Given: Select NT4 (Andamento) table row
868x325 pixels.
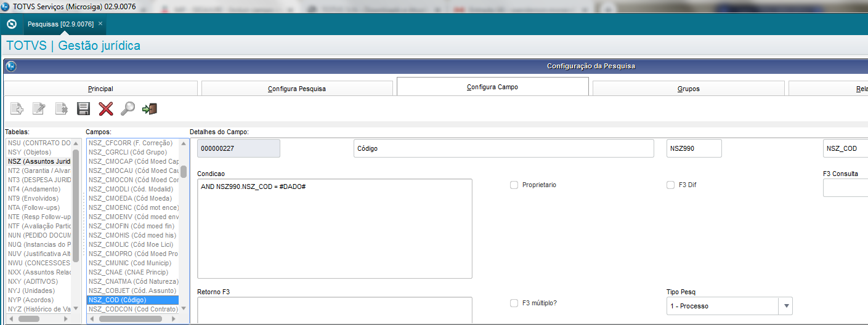Looking at the screenshot, I should 39,189.
